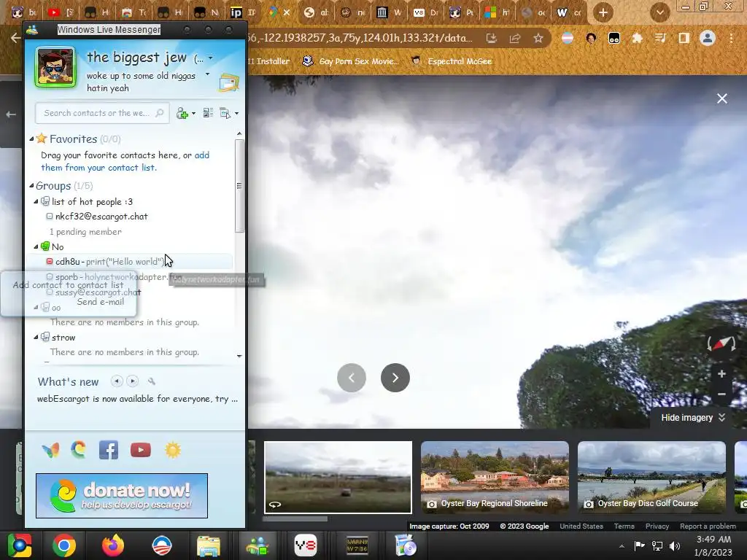Click the thumbnail strip horizontal scrollbar

coord(295,518)
